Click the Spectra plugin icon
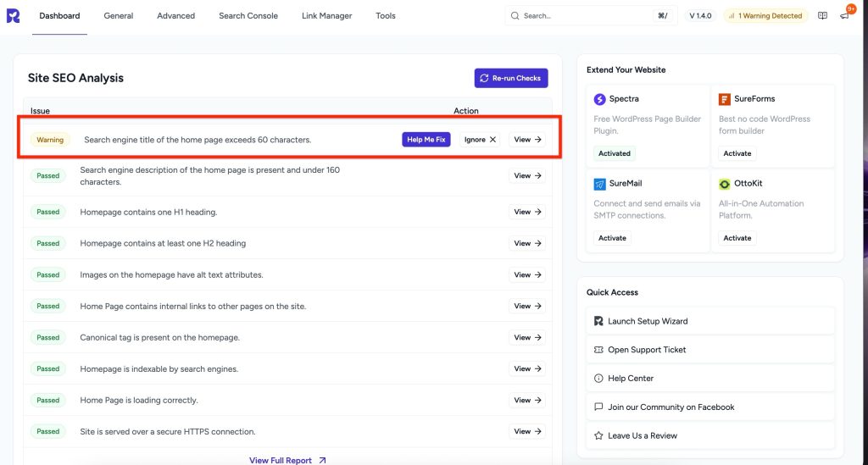 click(600, 99)
